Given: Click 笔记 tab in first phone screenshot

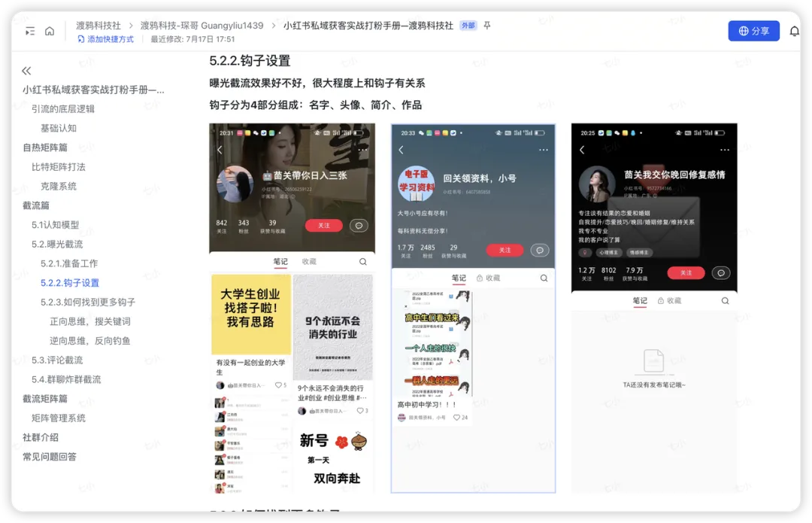Looking at the screenshot, I should pos(280,262).
